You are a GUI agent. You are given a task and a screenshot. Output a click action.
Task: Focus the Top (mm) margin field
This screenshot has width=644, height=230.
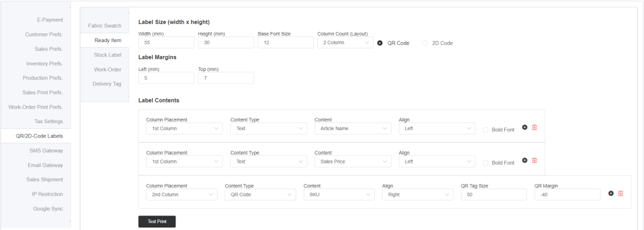[x=226, y=78]
